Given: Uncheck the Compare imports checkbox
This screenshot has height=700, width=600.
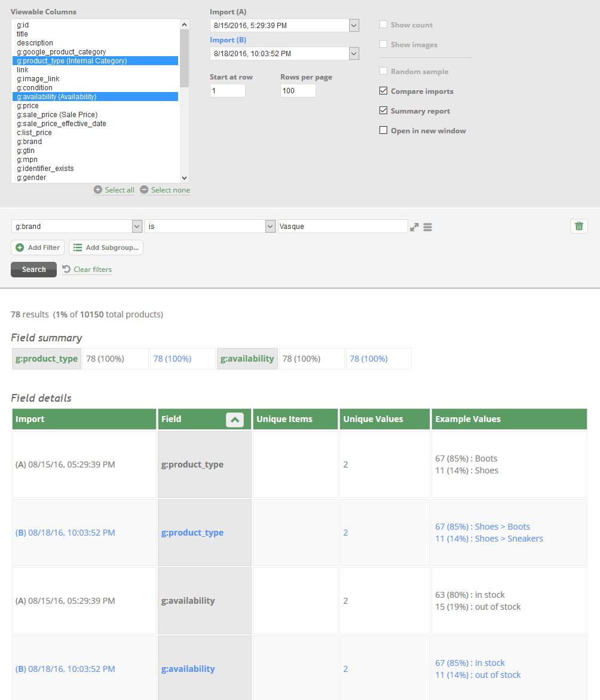Looking at the screenshot, I should pos(383,91).
